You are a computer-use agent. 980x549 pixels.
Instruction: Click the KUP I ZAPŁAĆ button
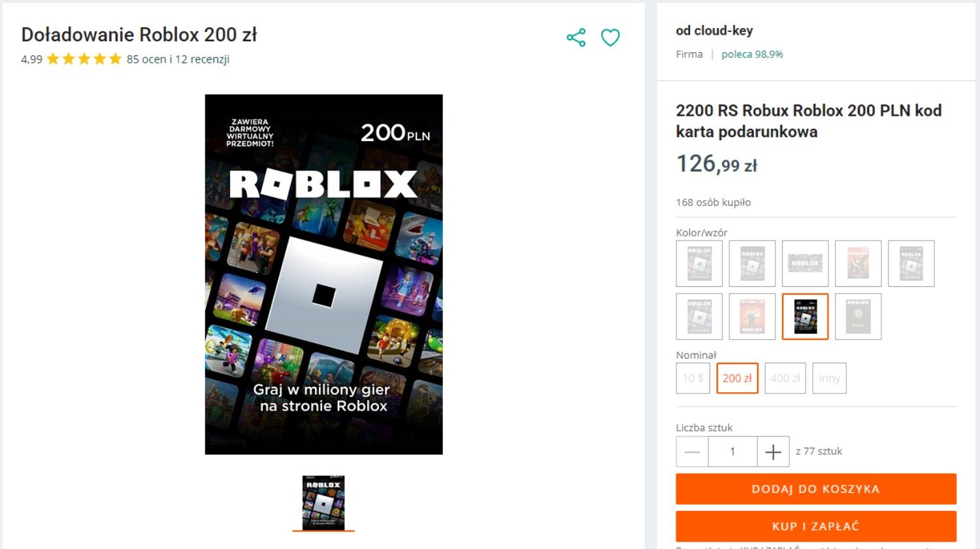(x=816, y=526)
